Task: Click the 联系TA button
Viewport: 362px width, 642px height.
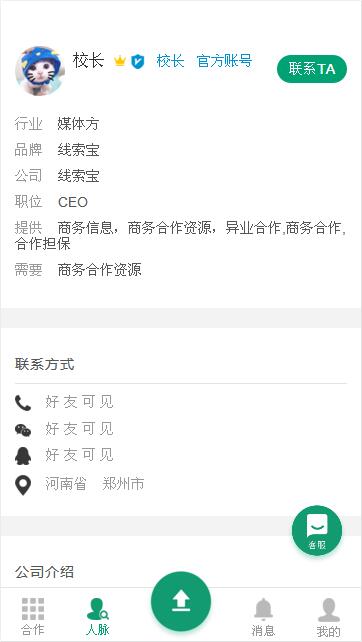Action: point(312,69)
